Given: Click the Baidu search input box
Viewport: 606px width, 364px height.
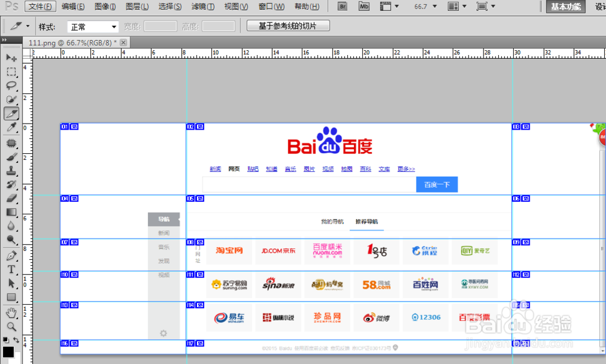Looking at the screenshot, I should tap(309, 185).
